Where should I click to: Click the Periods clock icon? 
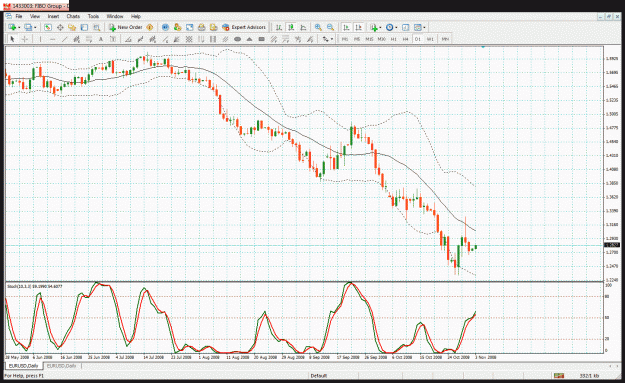(x=389, y=27)
